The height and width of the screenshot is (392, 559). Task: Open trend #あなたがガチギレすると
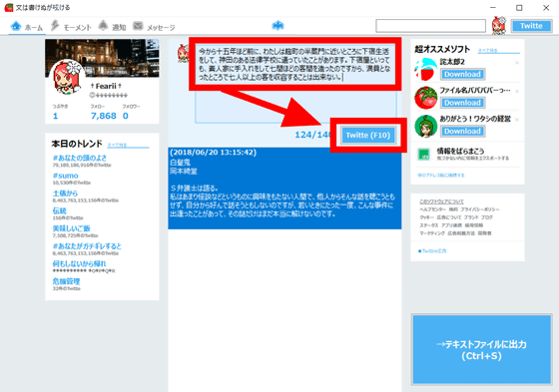click(87, 246)
